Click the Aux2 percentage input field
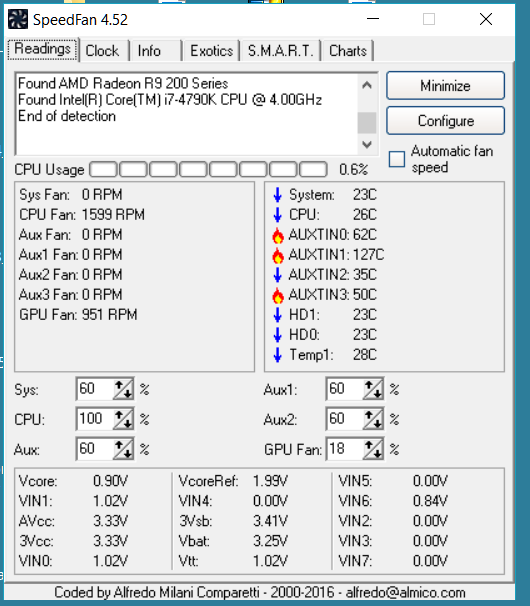 (x=344, y=419)
